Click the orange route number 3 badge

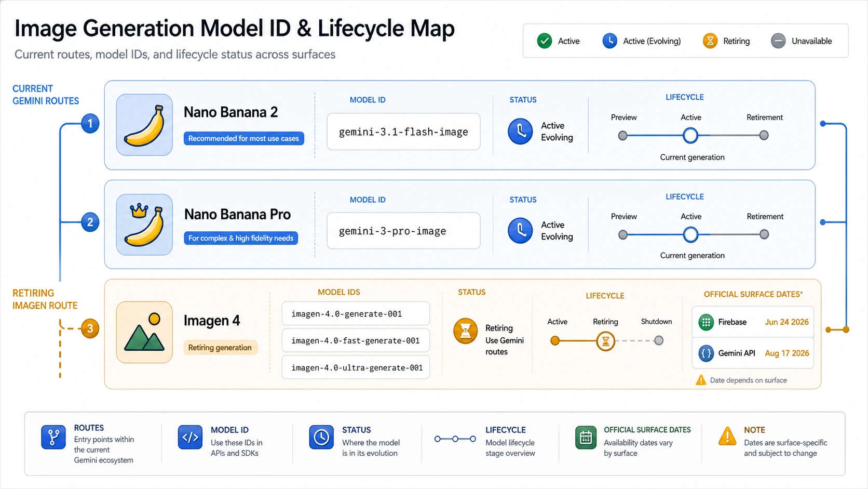[90, 328]
